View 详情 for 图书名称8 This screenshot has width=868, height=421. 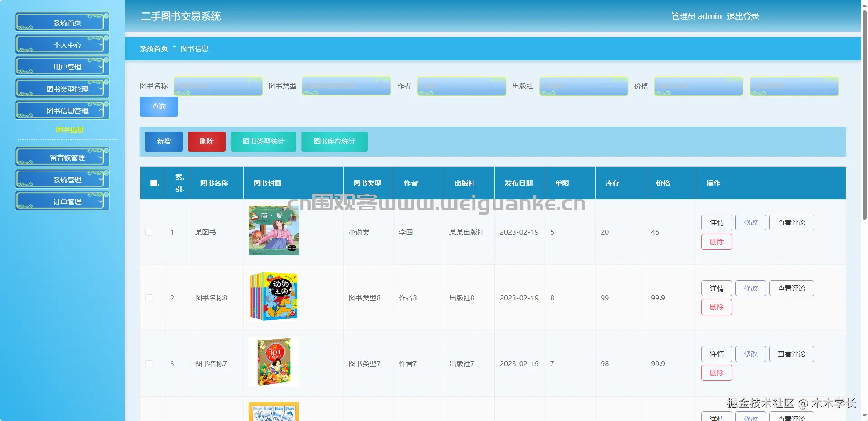tap(717, 289)
